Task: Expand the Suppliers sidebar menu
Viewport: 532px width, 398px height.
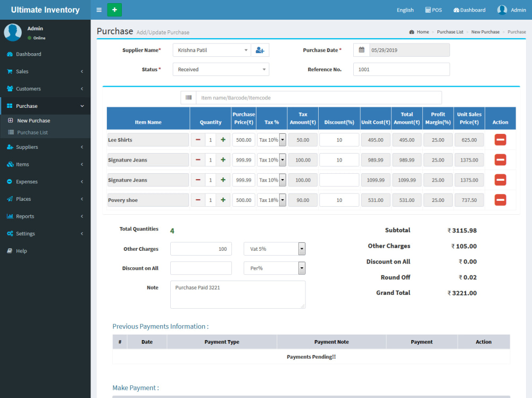Action: tap(45, 147)
